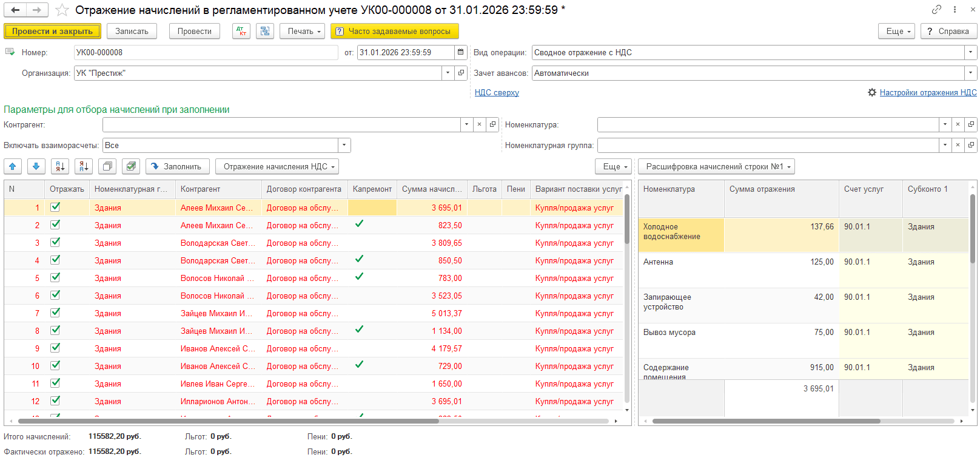
Task: Click the check all rows icon
Action: tap(130, 166)
